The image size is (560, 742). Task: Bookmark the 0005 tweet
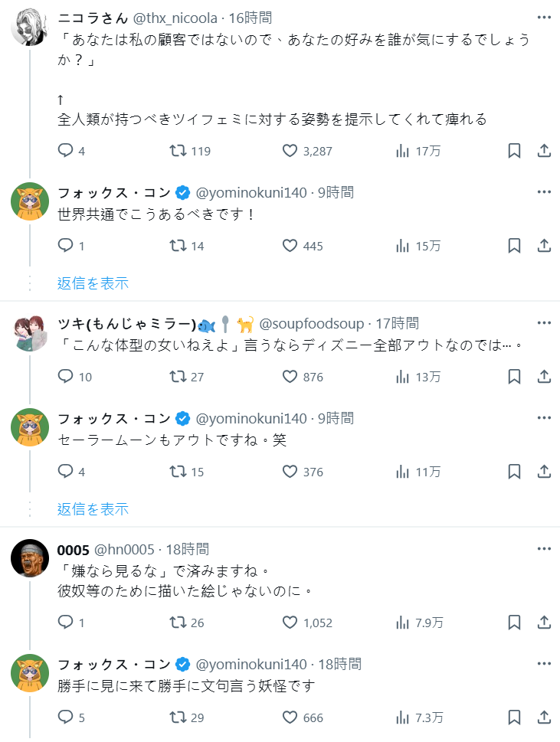(515, 623)
